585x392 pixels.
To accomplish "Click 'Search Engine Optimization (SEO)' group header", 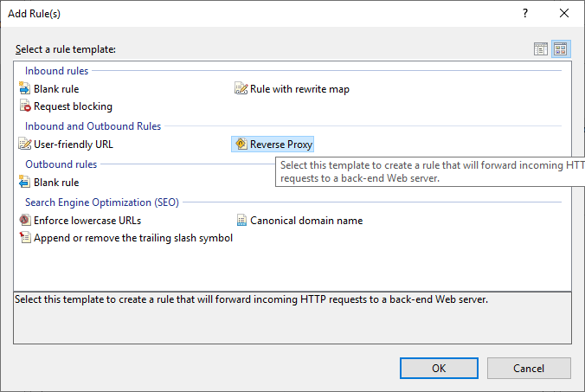I will (102, 202).
